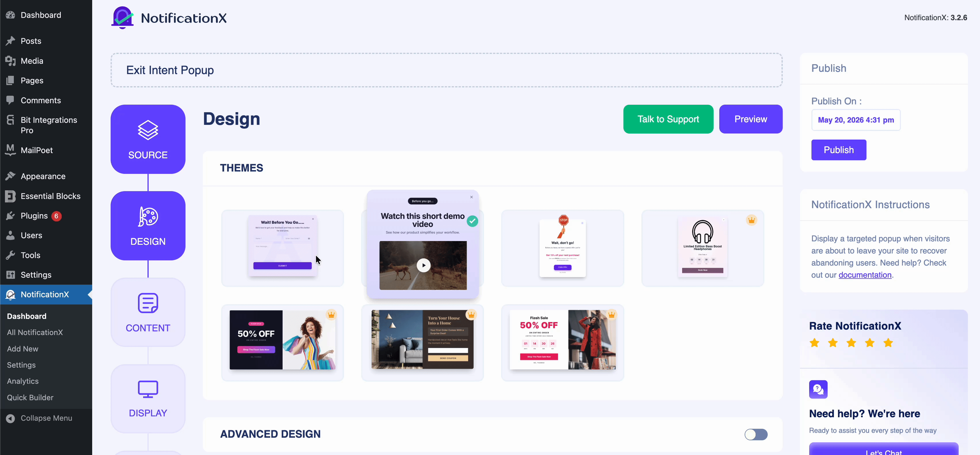
Task: Click the green checkmark on selected theme
Action: pos(472,221)
